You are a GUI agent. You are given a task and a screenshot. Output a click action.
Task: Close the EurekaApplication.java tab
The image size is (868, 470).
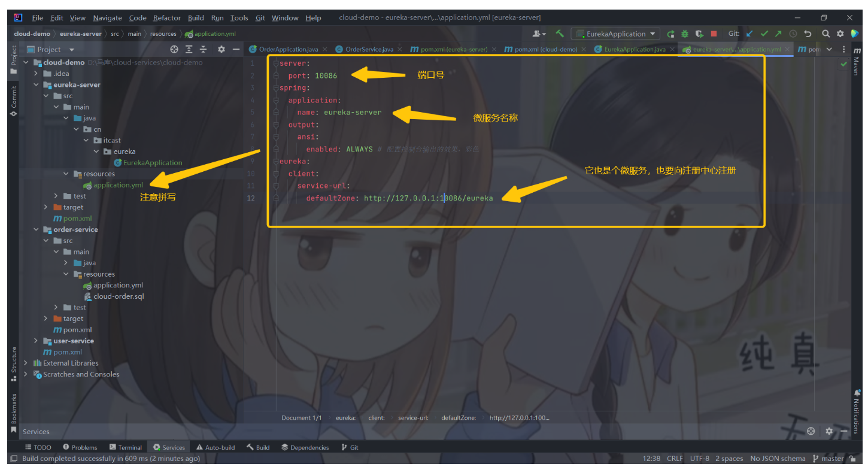tap(672, 49)
